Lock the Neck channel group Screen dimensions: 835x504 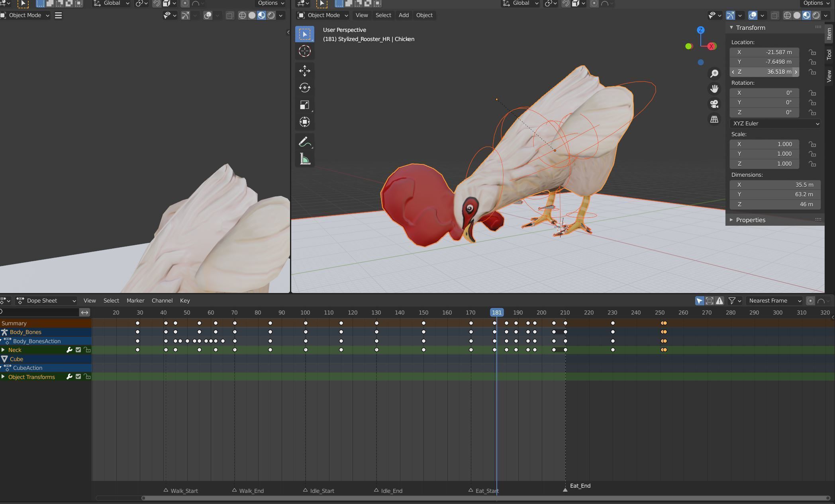(x=87, y=350)
